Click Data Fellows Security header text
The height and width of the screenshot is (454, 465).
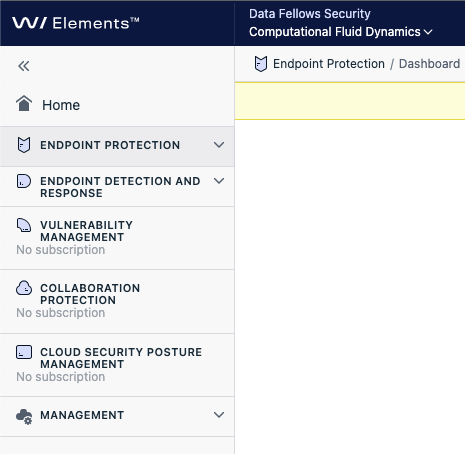[x=310, y=14]
